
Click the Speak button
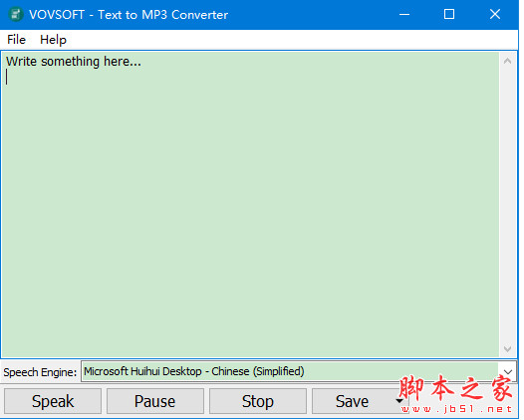click(x=53, y=401)
